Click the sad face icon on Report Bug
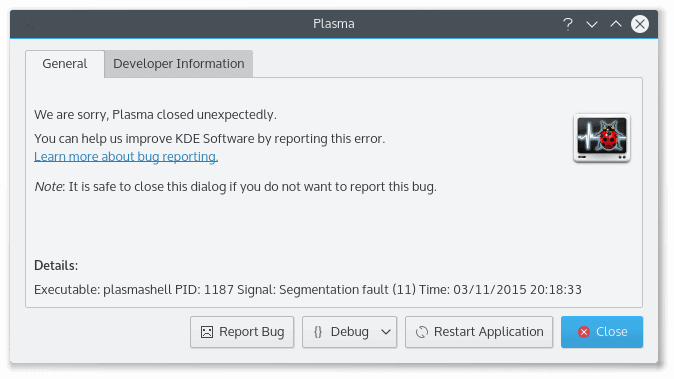 [207, 332]
